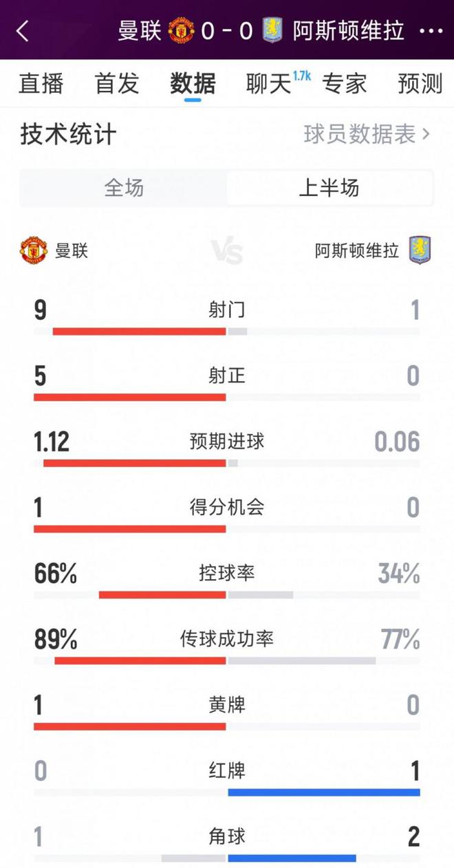The height and width of the screenshot is (868, 454).
Task: Switch to the 首发 lineup tab
Action: [x=117, y=84]
